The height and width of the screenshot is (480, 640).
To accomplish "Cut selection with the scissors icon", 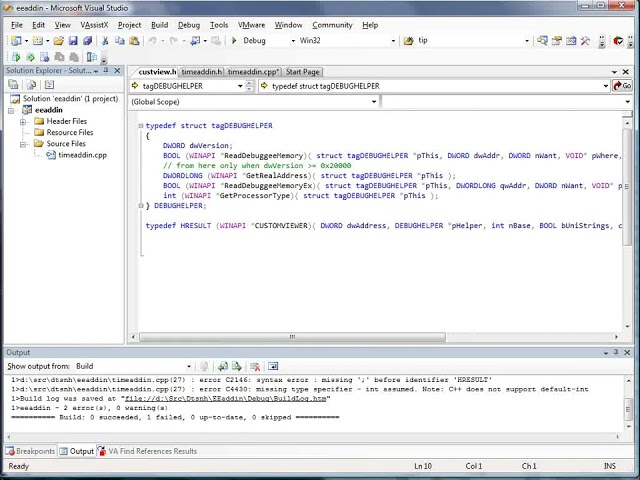I will pos(105,41).
